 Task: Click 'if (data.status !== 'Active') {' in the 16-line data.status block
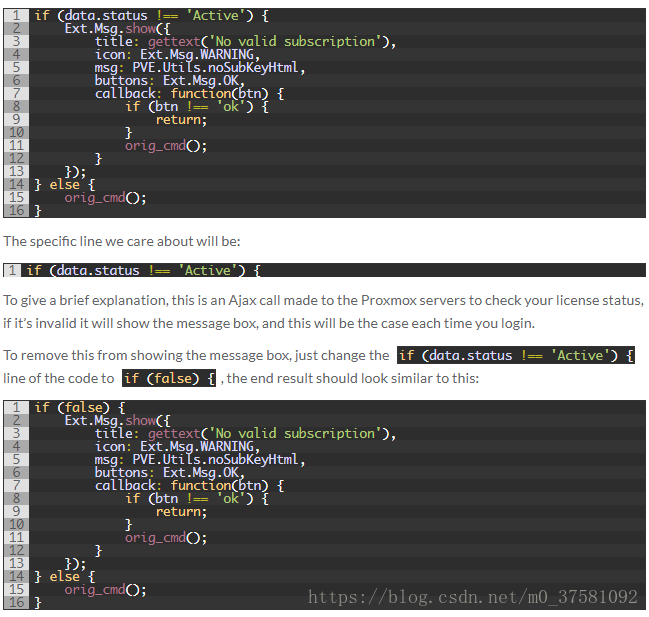[151, 16]
